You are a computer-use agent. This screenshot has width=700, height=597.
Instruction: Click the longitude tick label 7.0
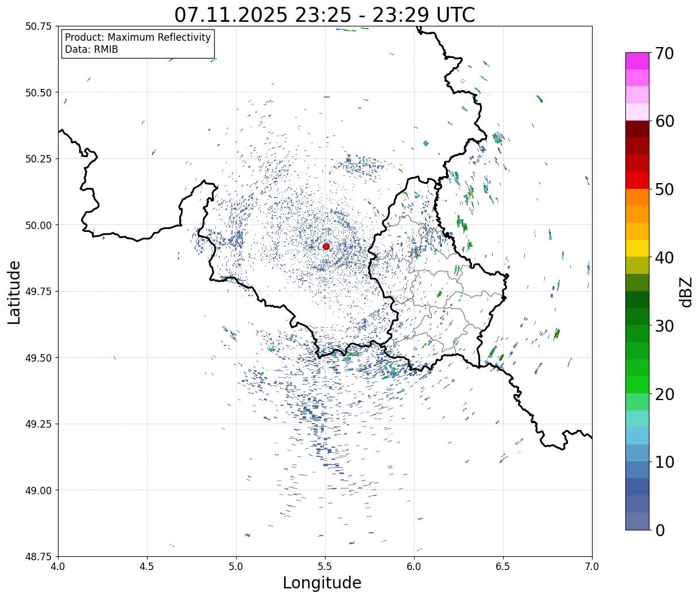(592, 567)
